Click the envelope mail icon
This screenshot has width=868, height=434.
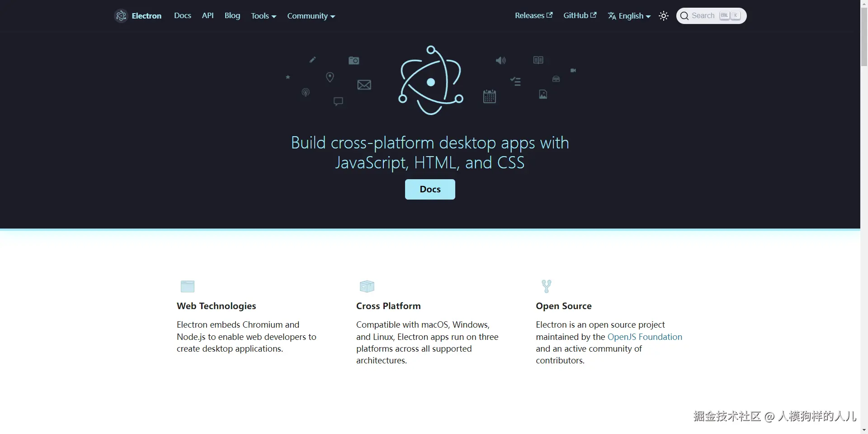[x=364, y=85]
